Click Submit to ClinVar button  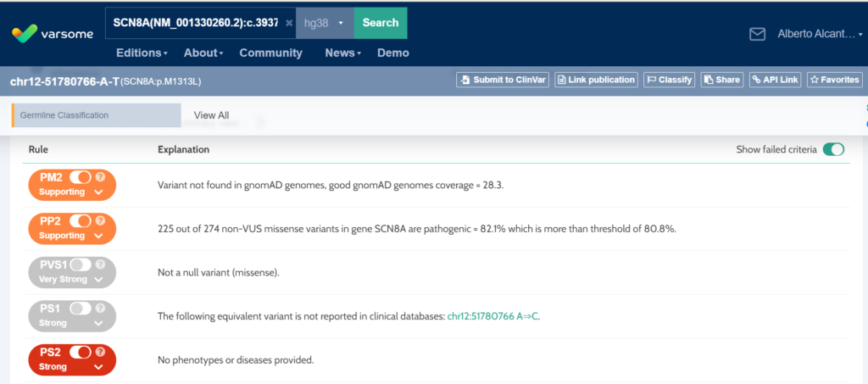click(x=503, y=80)
